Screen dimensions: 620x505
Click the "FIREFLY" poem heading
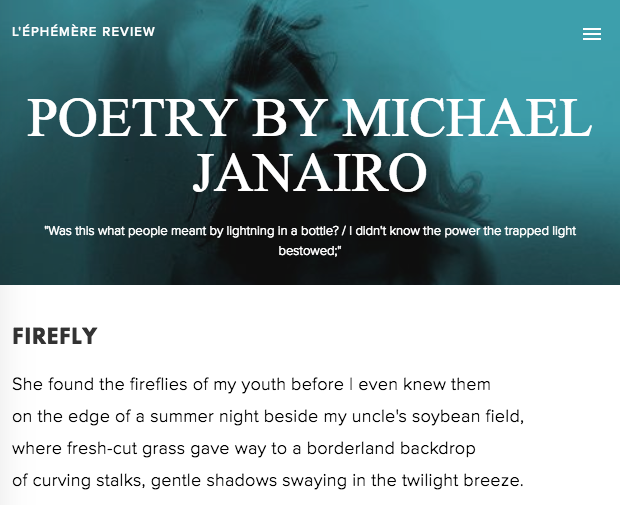click(55, 337)
